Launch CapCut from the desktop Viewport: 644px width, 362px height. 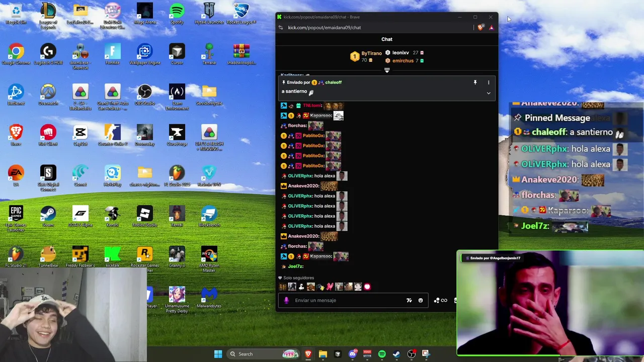(x=80, y=136)
